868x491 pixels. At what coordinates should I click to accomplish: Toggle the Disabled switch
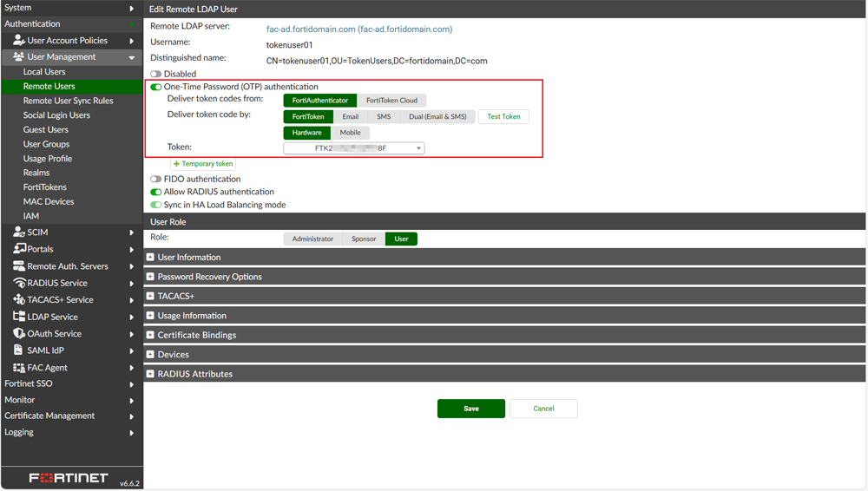(156, 75)
